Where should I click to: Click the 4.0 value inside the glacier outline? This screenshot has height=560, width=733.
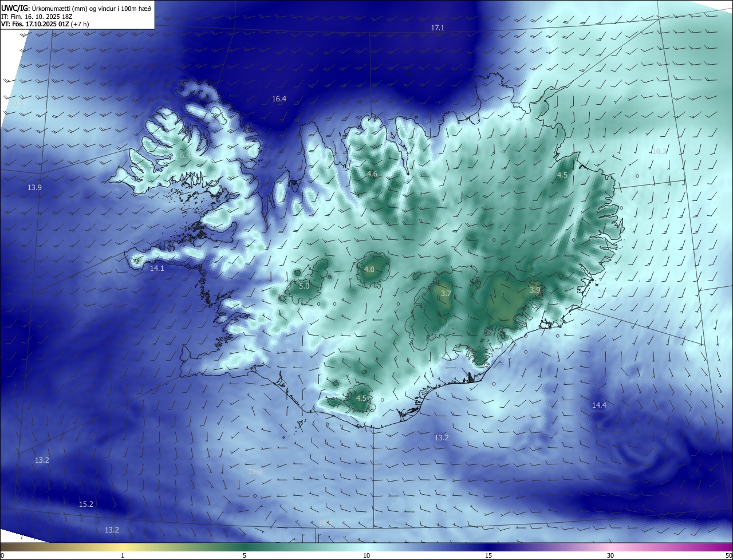tap(369, 269)
